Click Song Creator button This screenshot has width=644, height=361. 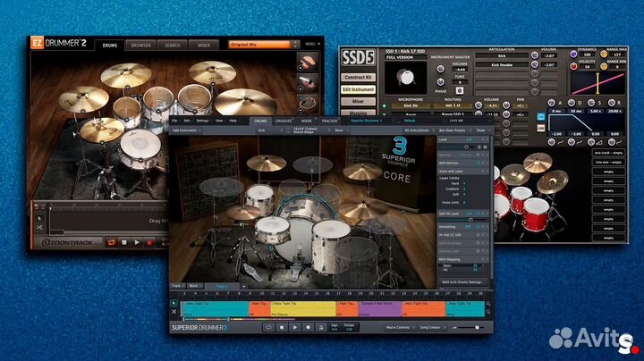431,327
